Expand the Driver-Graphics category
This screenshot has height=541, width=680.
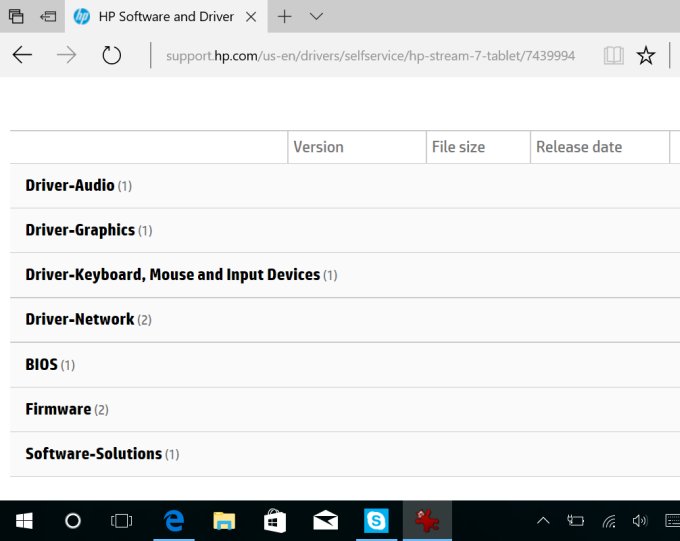click(80, 230)
